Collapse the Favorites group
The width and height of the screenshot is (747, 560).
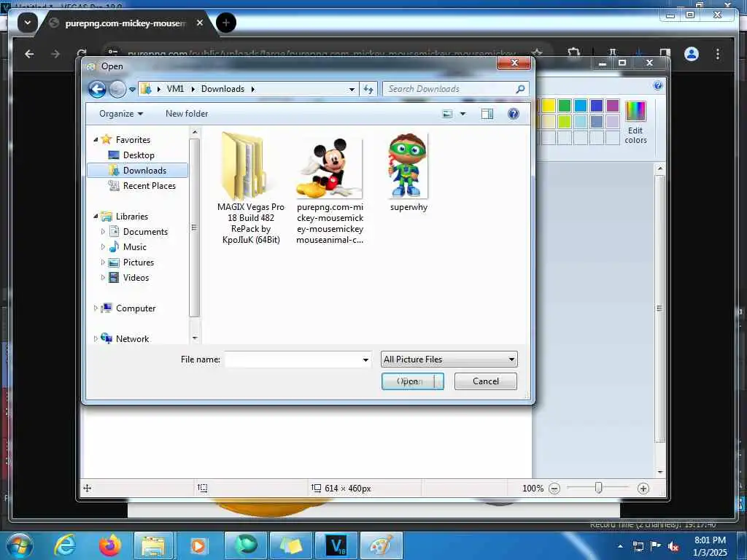(96, 139)
